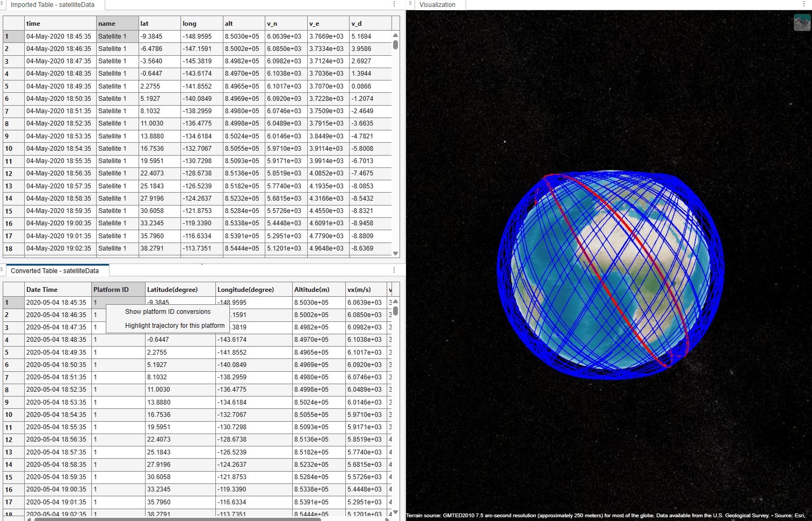Select cell 2020-05-04 18:55:35
Image resolution: width=812 pixels, height=521 pixels.
58,427
